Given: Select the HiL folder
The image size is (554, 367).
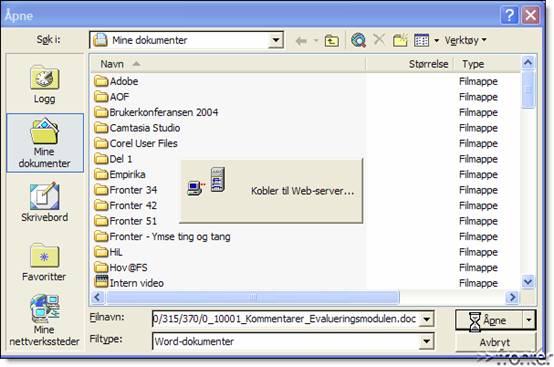Looking at the screenshot, I should click(x=108, y=252).
